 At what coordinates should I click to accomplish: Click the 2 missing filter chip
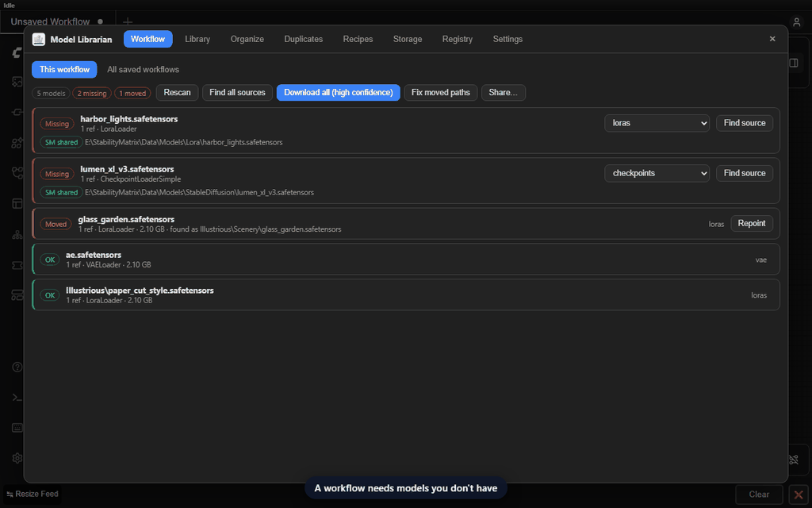pyautogui.click(x=92, y=94)
